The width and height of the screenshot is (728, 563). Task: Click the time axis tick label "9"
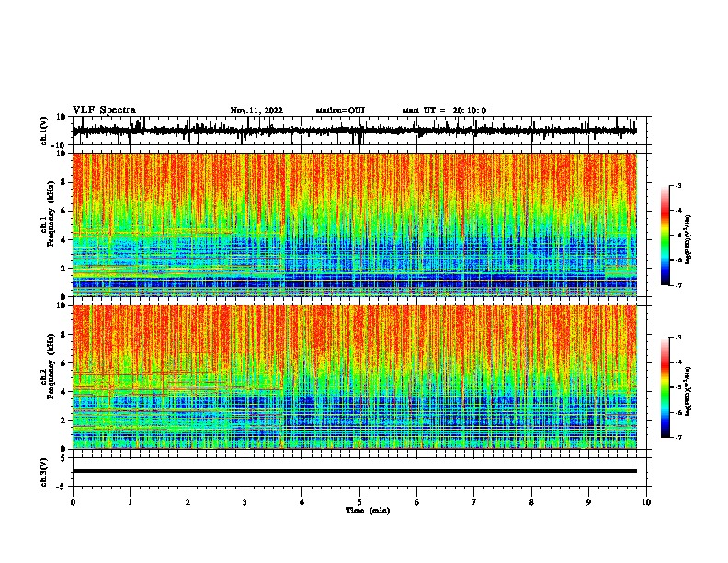point(588,502)
